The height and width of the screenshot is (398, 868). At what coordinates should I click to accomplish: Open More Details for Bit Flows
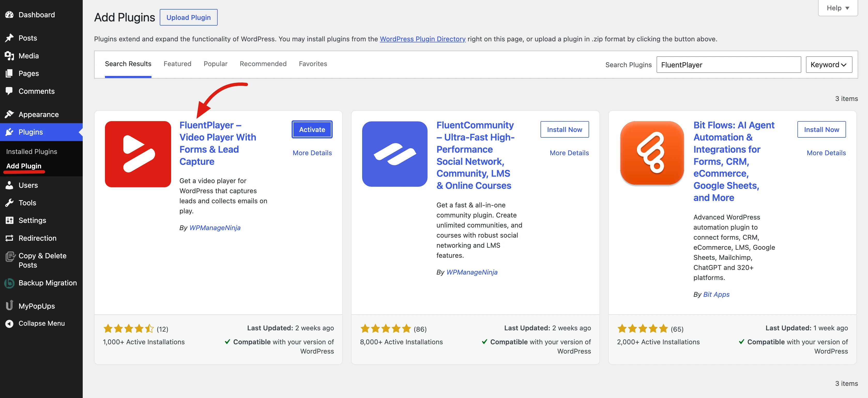827,153
